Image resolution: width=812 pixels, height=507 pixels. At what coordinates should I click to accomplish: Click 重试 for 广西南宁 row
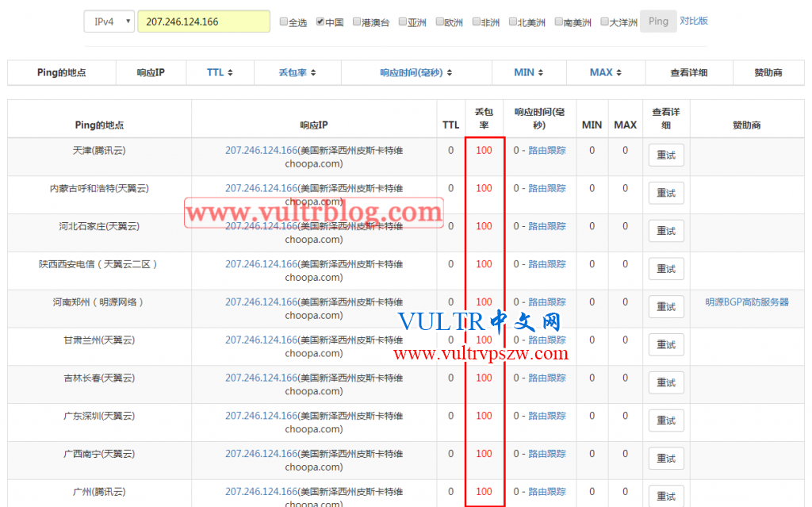(666, 459)
